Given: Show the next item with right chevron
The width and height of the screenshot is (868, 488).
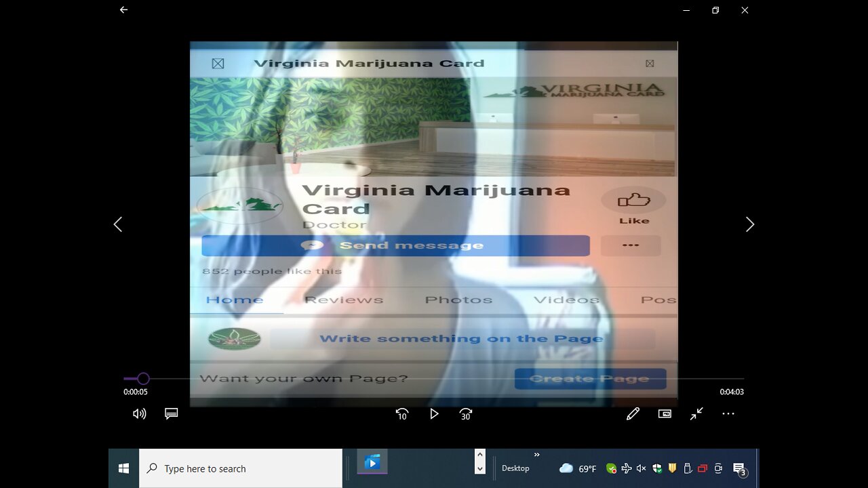Looking at the screenshot, I should 749,224.
